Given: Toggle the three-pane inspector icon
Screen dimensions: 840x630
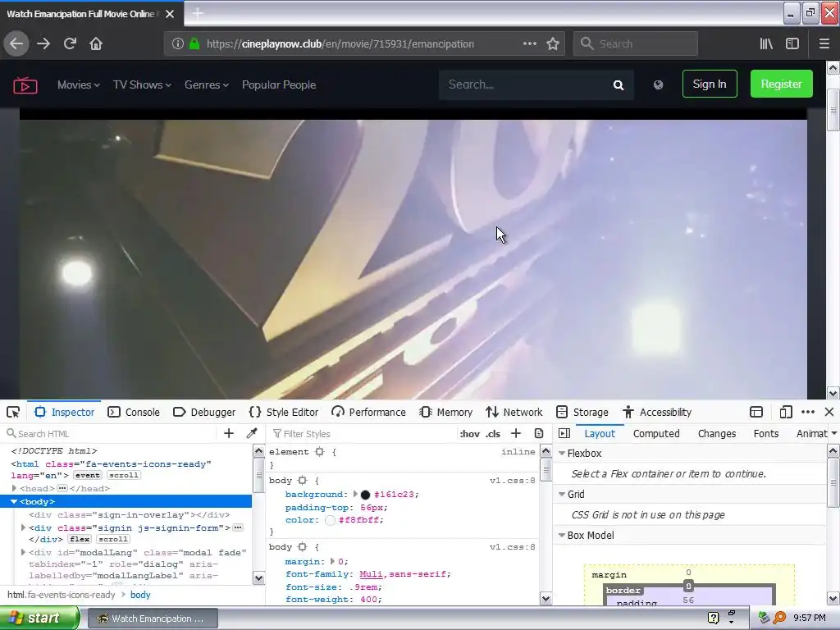Looking at the screenshot, I should [564, 433].
